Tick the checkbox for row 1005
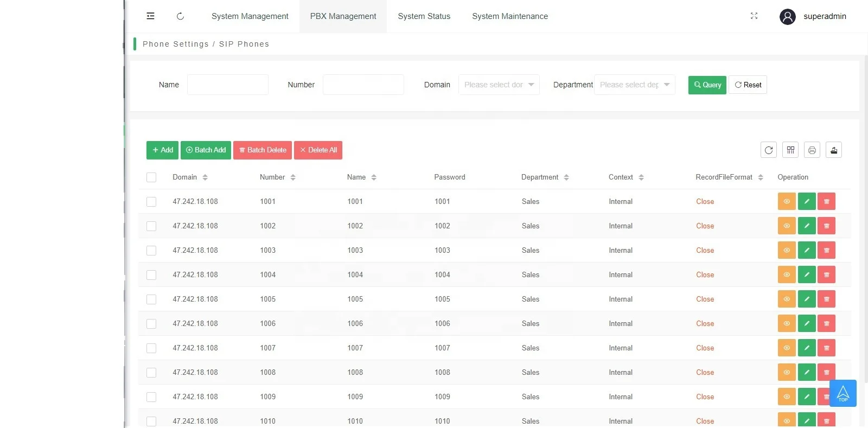868x428 pixels. coord(151,299)
